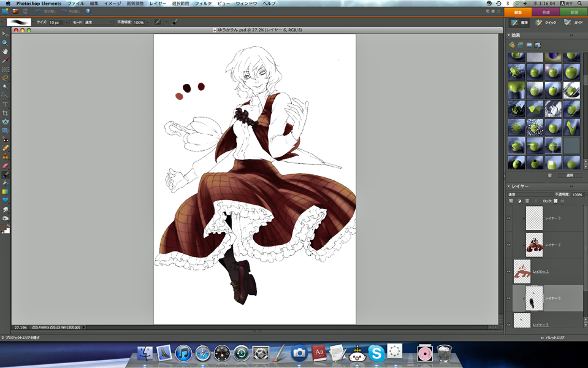Screen dimensions: 588x368
Task: Click the new document icon in shortcuts bar
Action: click(x=6, y=11)
